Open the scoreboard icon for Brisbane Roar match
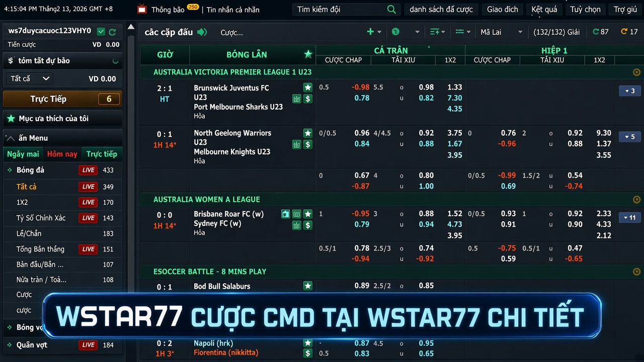 click(x=297, y=214)
